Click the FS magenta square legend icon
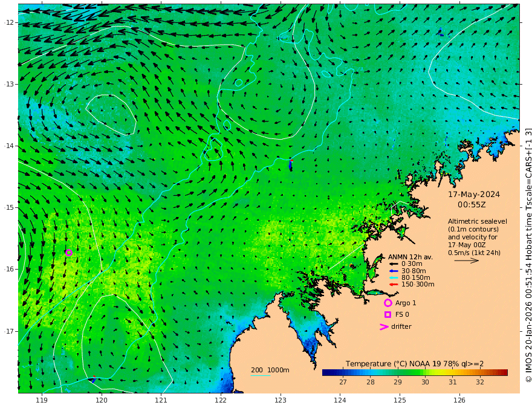Screen dimensions: 532x411 tap(388, 315)
